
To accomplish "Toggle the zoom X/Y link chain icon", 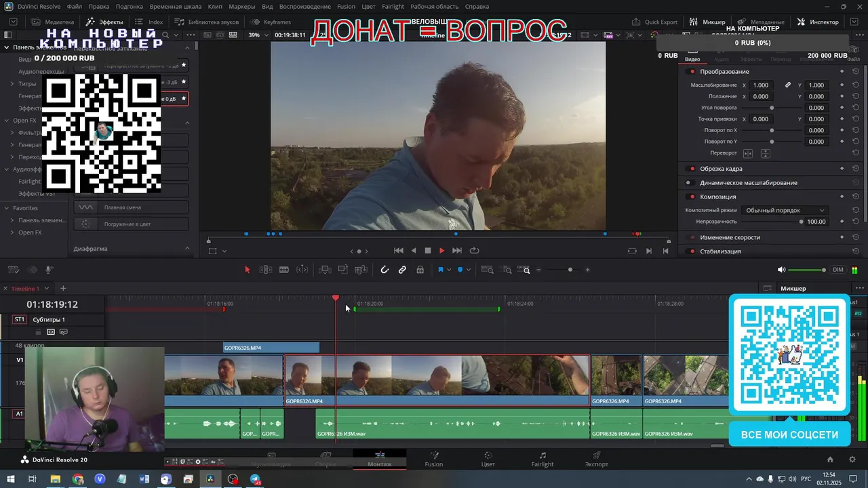I will pyautogui.click(x=788, y=85).
